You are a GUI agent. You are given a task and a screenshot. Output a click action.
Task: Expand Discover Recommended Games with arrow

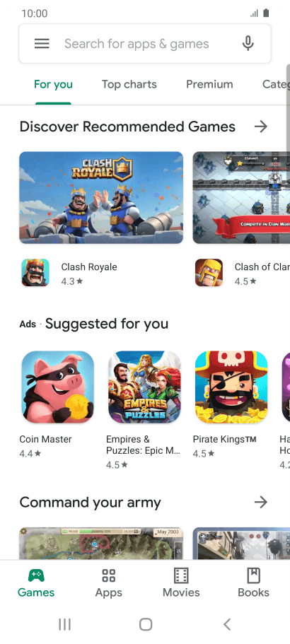click(x=261, y=127)
